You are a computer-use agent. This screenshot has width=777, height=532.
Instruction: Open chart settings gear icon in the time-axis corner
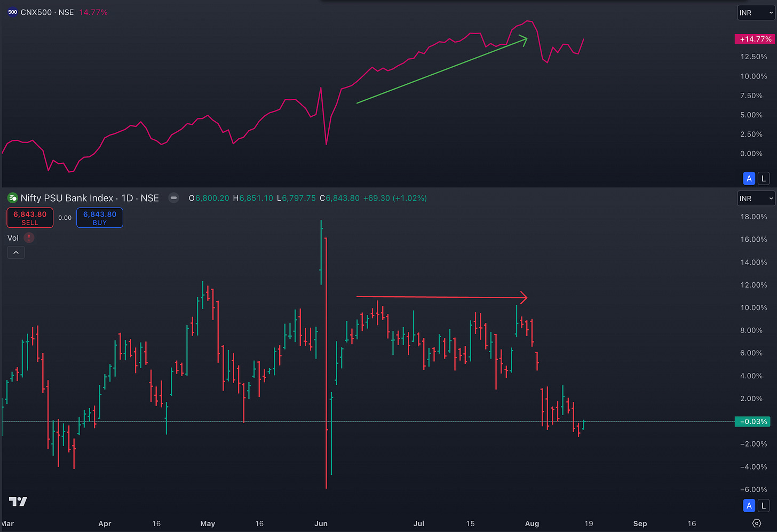point(757,523)
